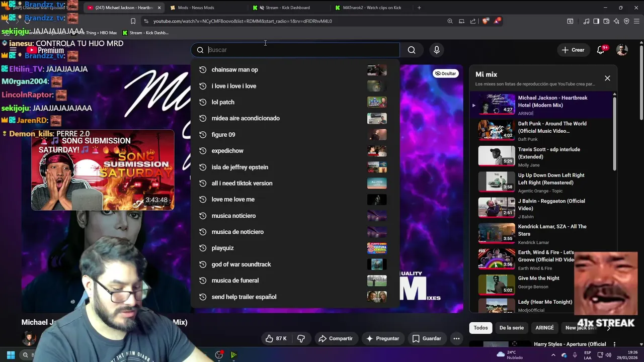Viewport: 644px width, 362px height.
Task: Choose search suggestion midea aire acondicionado
Action: tap(295, 118)
